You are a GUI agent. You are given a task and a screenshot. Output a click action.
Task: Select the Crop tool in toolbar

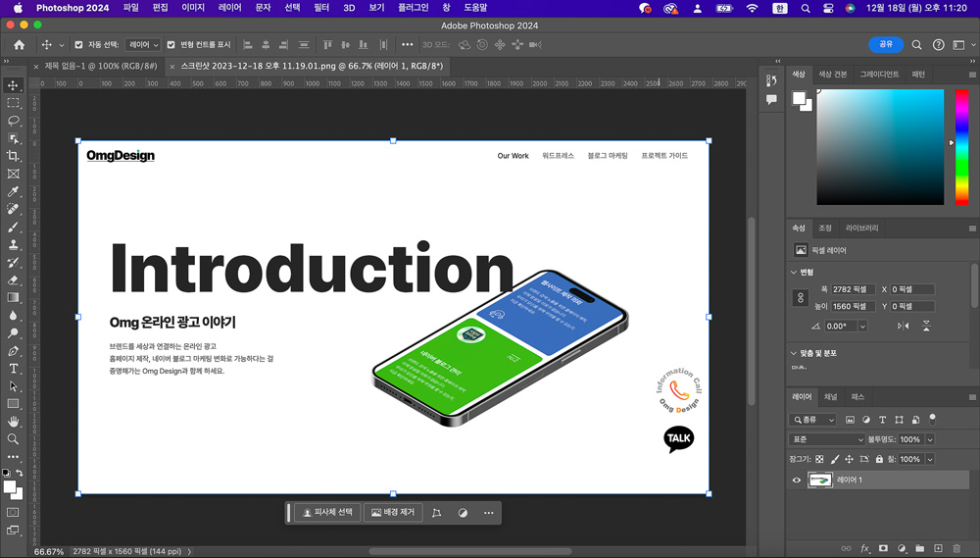tap(14, 156)
